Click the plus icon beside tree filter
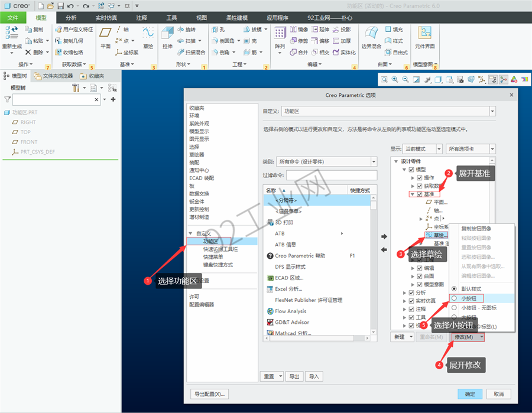The width and height of the screenshot is (532, 413). (x=113, y=99)
